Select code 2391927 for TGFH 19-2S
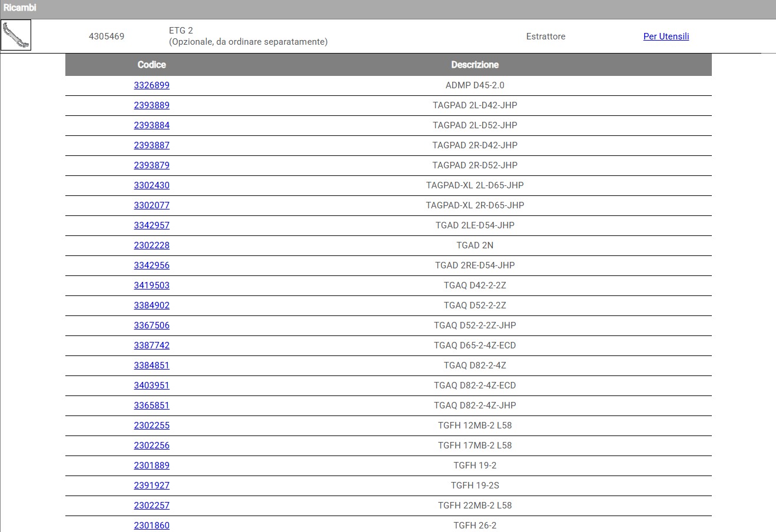This screenshot has width=776, height=532. (x=151, y=486)
